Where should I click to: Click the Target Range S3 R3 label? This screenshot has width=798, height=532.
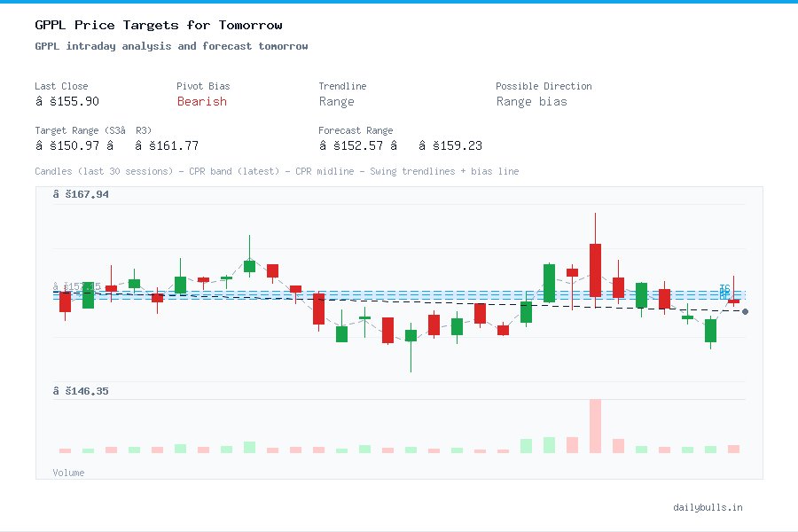93,130
